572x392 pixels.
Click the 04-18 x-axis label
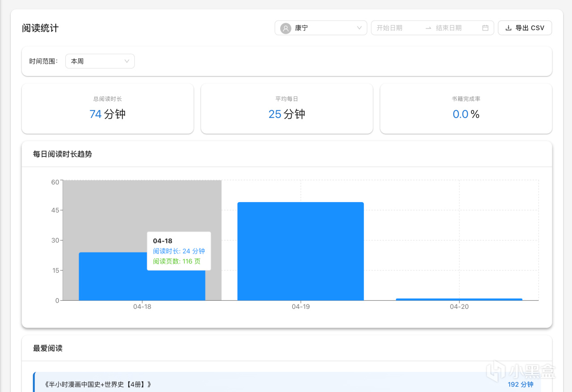coord(142,307)
